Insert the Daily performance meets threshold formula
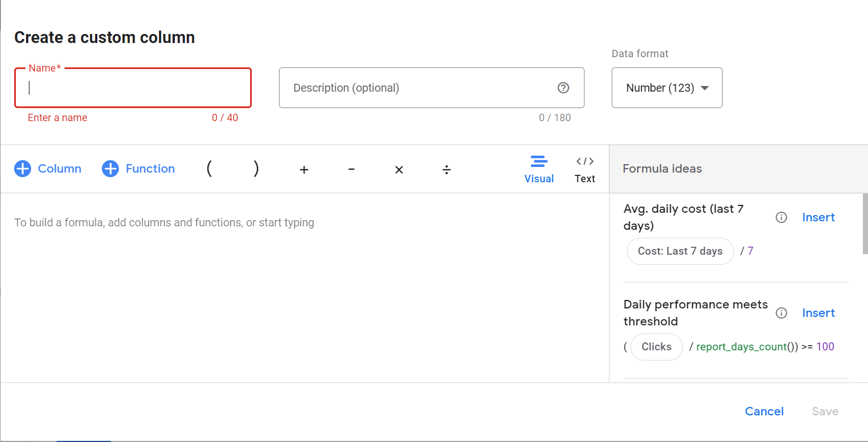868x442 pixels. [x=818, y=313]
